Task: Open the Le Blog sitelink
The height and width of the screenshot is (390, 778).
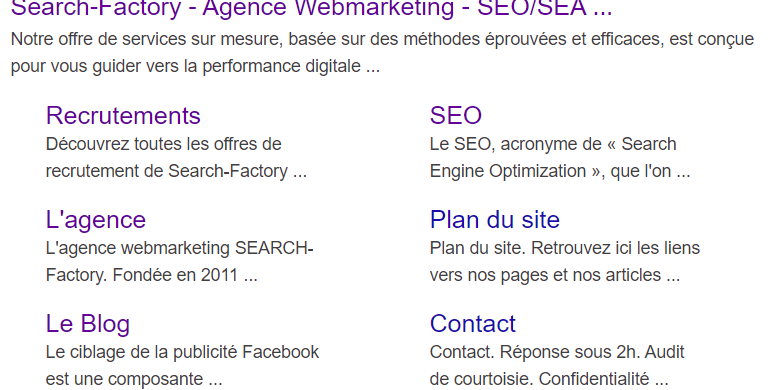Action: [88, 324]
